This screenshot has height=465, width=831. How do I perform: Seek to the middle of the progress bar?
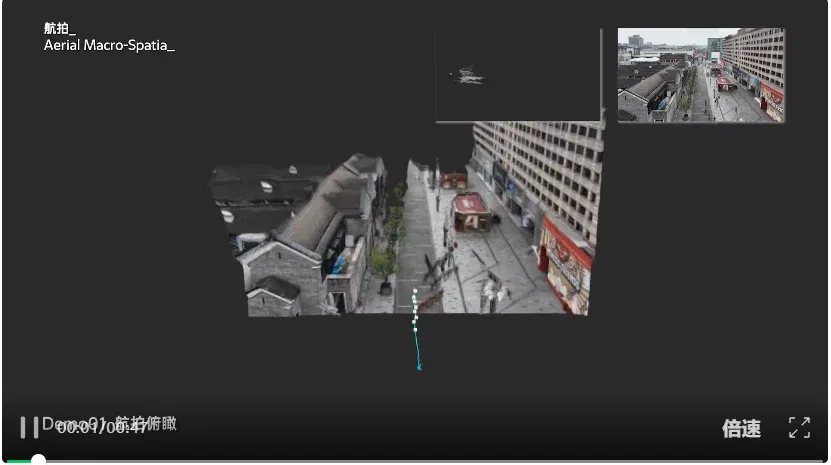click(414, 461)
